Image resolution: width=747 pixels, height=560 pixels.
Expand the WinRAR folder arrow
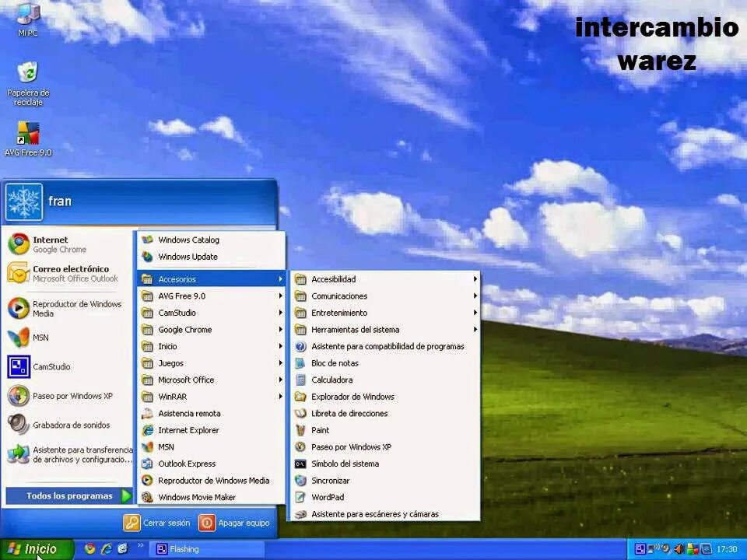281,397
